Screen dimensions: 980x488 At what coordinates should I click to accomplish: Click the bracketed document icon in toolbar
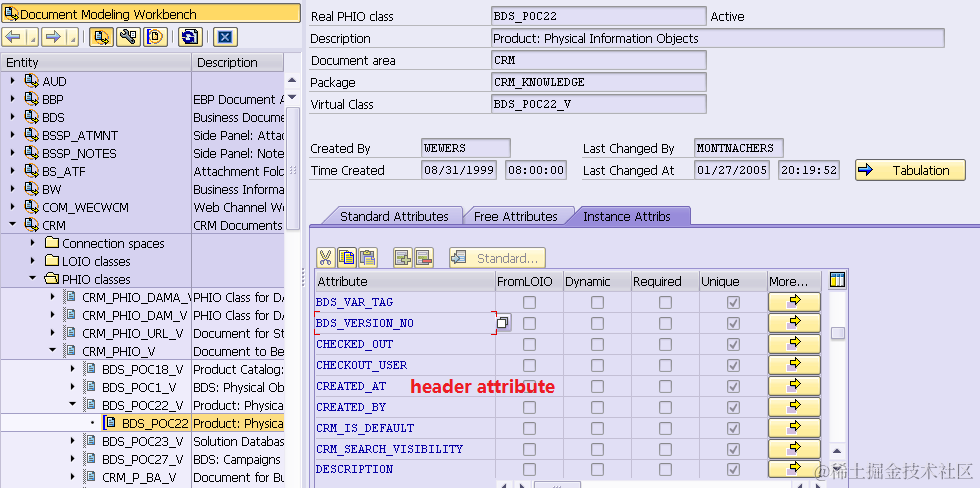[x=156, y=37]
